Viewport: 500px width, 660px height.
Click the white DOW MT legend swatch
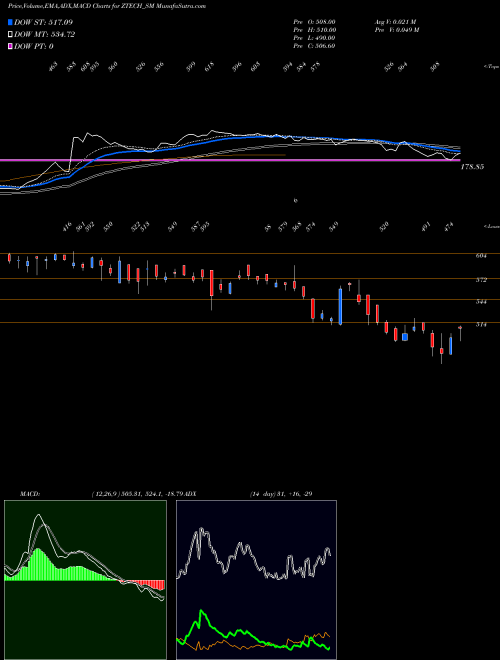coord(11,35)
